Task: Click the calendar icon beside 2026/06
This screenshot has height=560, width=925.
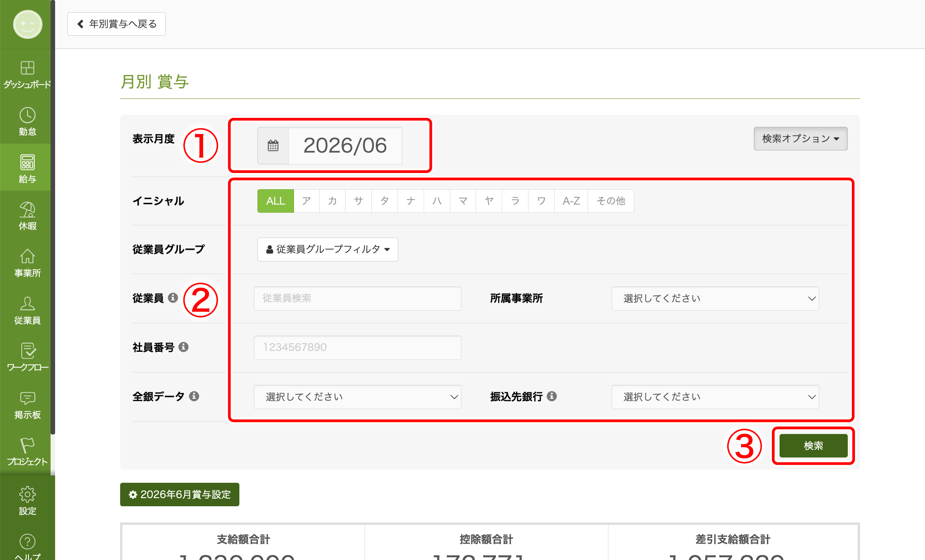Action: point(273,145)
